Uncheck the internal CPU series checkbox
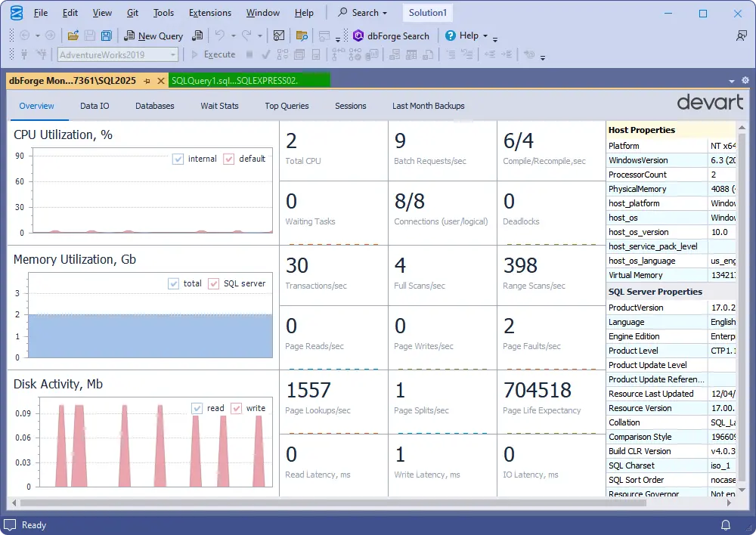The width and height of the screenshot is (756, 535). 178,159
